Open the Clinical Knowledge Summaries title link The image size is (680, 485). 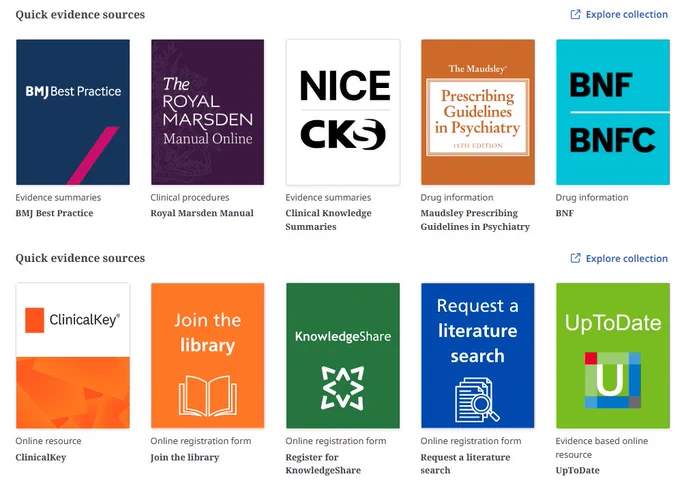click(328, 220)
